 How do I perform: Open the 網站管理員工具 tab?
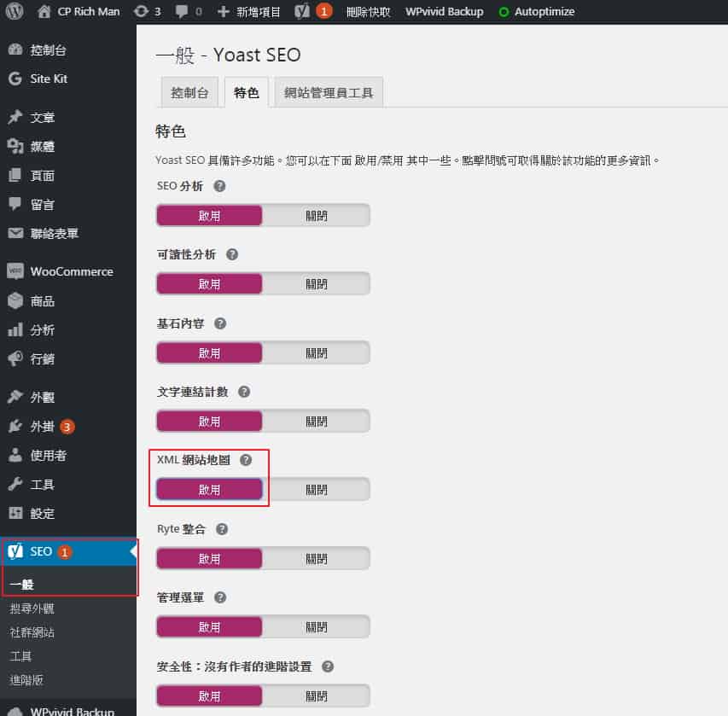coord(329,92)
